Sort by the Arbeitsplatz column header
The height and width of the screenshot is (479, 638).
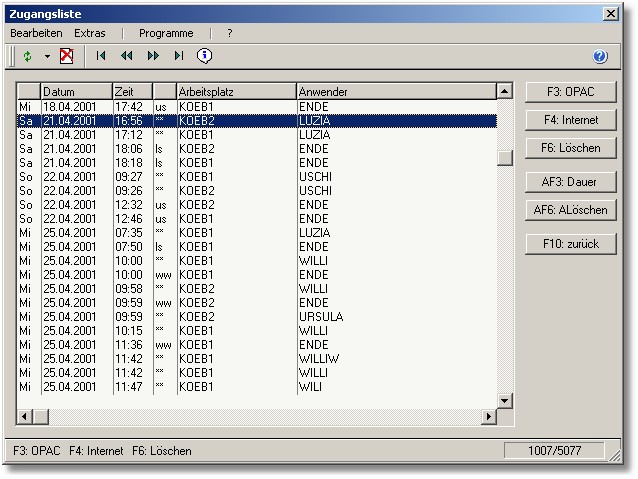236,92
